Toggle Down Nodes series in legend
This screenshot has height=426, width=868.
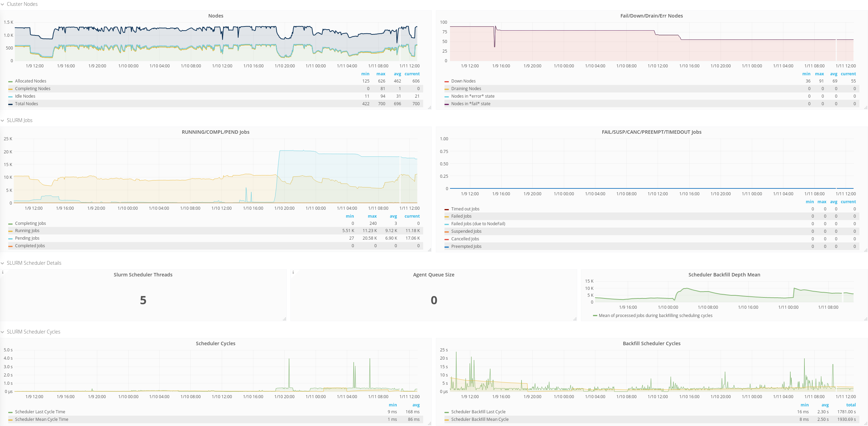coord(463,81)
